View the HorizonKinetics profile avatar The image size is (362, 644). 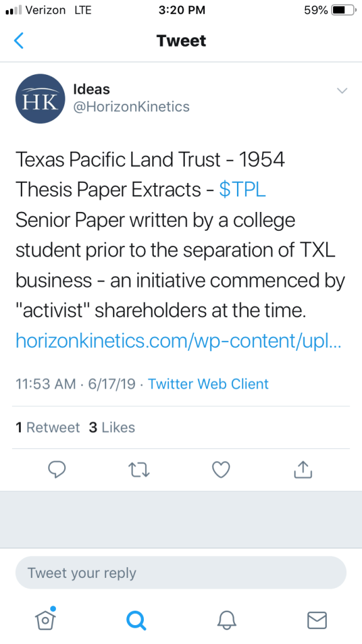coord(40,99)
